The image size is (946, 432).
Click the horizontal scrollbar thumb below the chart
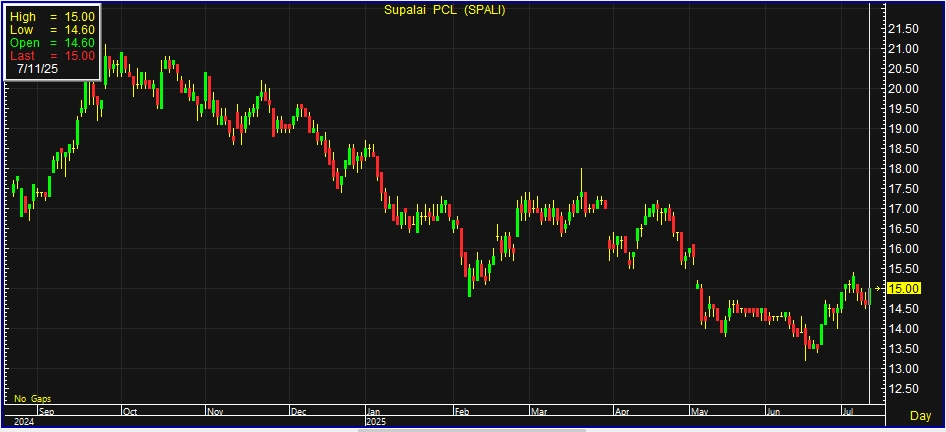tap(472, 430)
